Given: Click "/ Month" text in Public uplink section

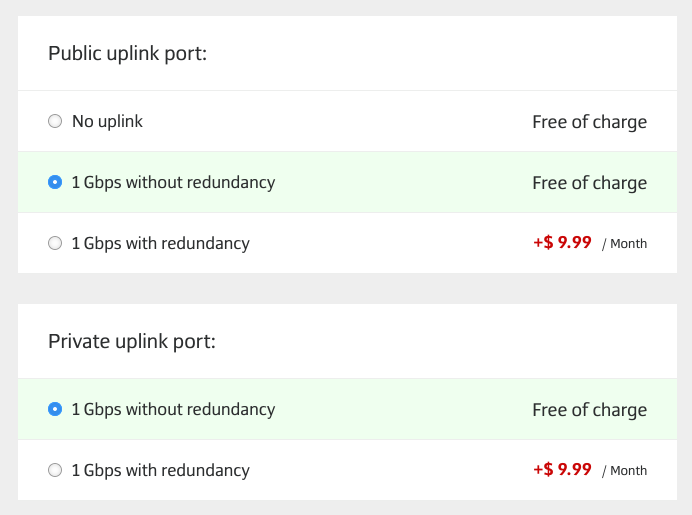Looking at the screenshot, I should pos(624,244).
